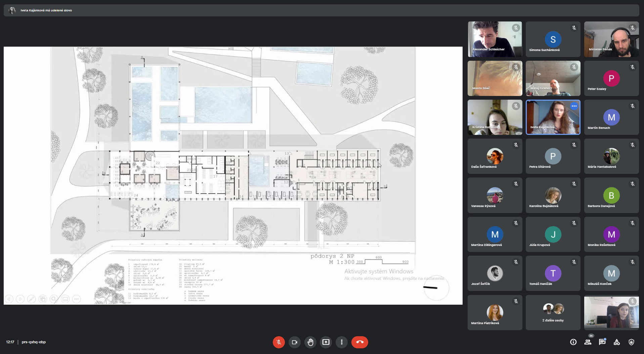Screen dimensions: 644x354
Task: Click muted mic icon on Jozef Šefčík tile
Action: (516, 262)
